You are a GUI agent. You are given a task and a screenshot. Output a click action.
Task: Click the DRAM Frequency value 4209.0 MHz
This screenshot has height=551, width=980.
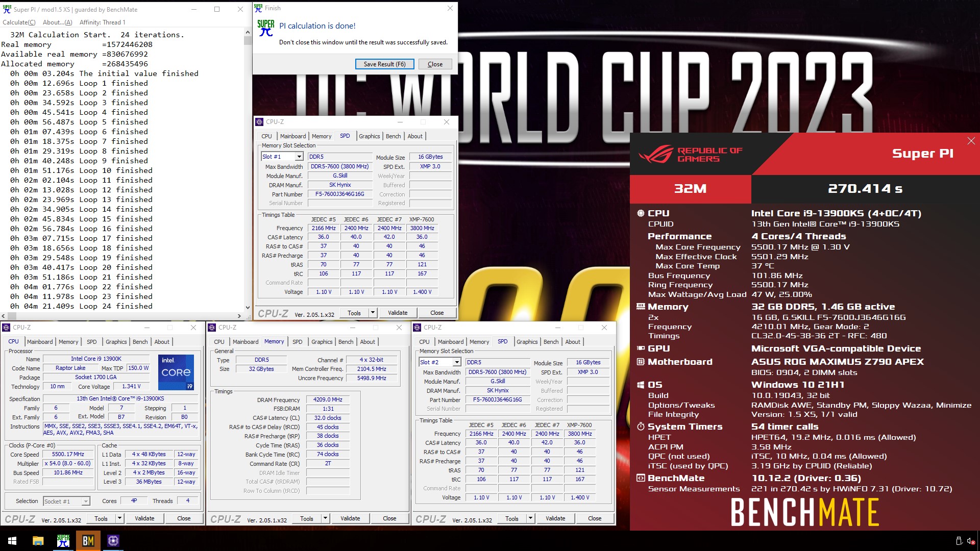click(328, 400)
